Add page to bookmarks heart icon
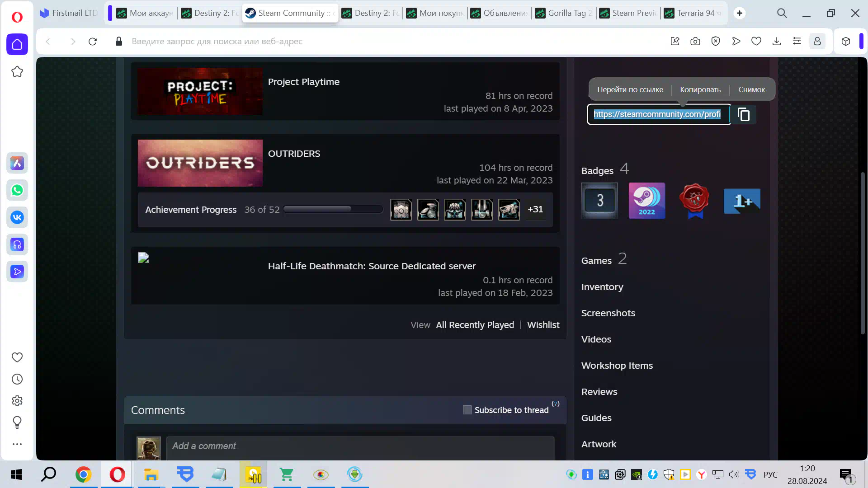868x488 pixels. 756,42
